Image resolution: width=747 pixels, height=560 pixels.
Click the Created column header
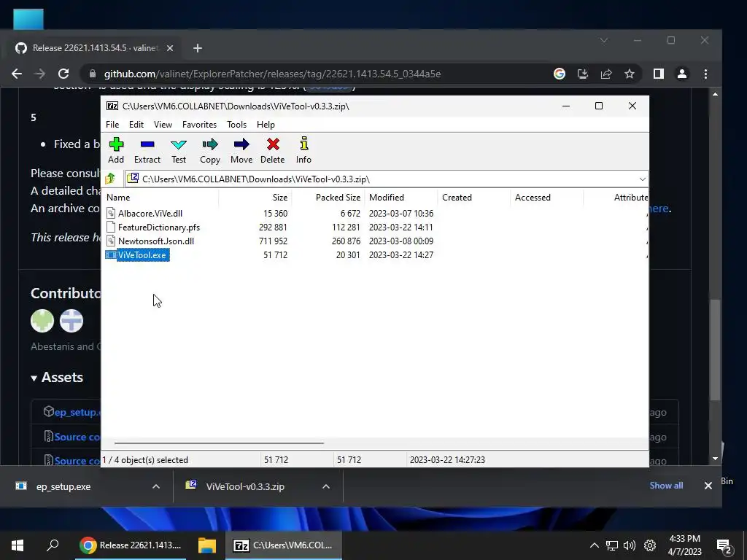(x=474, y=197)
